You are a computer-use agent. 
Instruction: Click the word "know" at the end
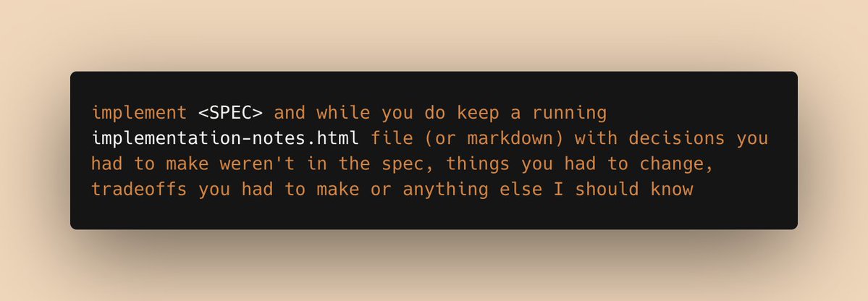click(x=672, y=190)
